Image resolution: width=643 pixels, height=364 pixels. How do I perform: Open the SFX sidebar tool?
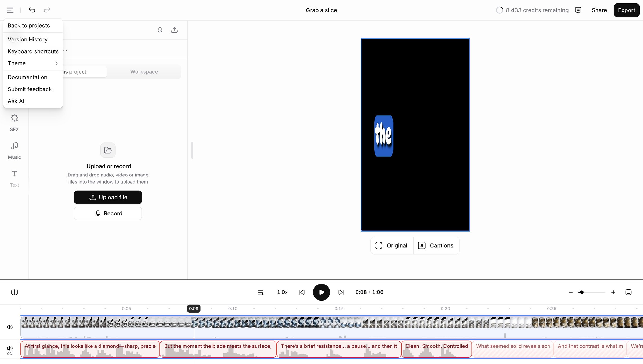coord(14,123)
